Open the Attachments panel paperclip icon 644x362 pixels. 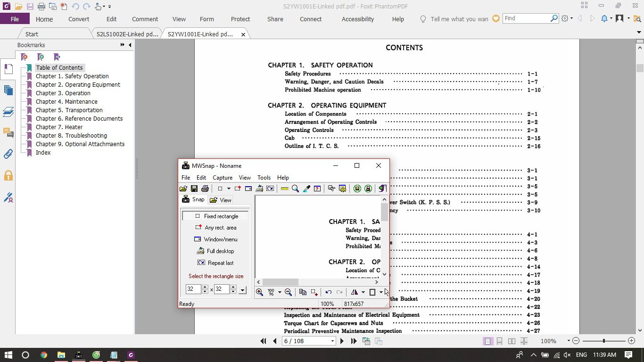pyautogui.click(x=8, y=154)
